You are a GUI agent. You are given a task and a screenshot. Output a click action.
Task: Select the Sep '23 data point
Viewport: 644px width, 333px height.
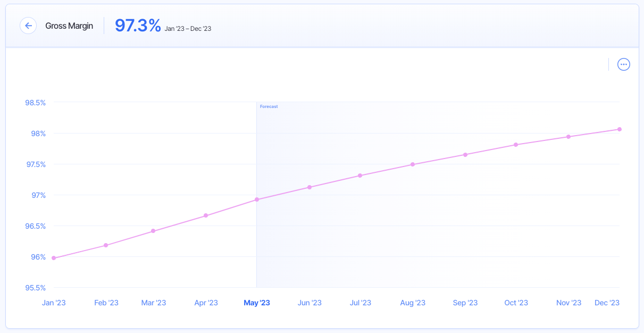tap(465, 155)
